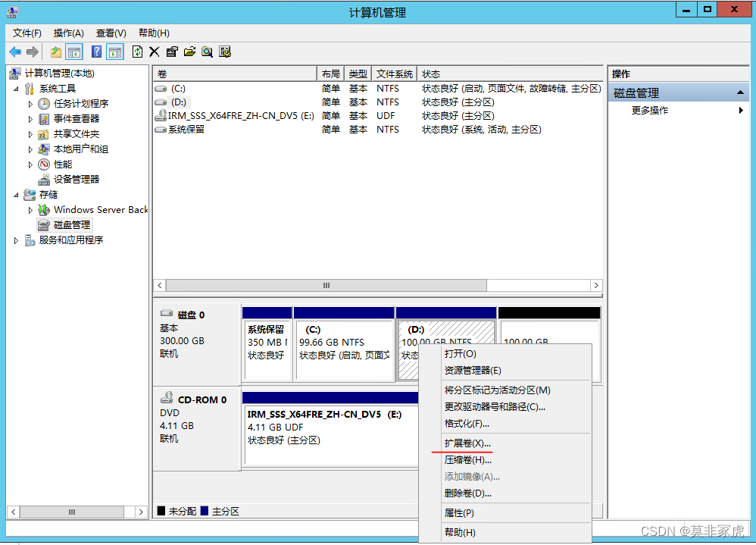Click the Delete X toolbar icon
756x545 pixels.
pos(155,52)
